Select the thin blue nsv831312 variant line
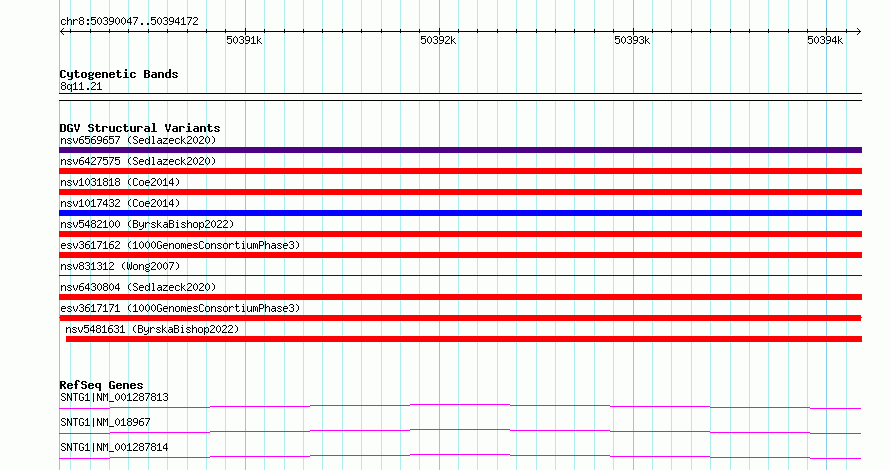 460,276
